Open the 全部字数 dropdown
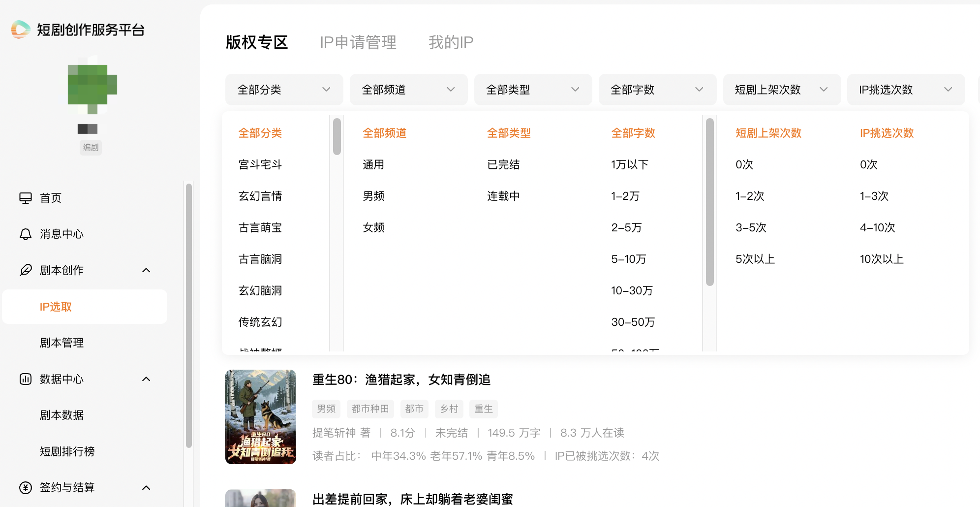The height and width of the screenshot is (507, 980). click(657, 90)
